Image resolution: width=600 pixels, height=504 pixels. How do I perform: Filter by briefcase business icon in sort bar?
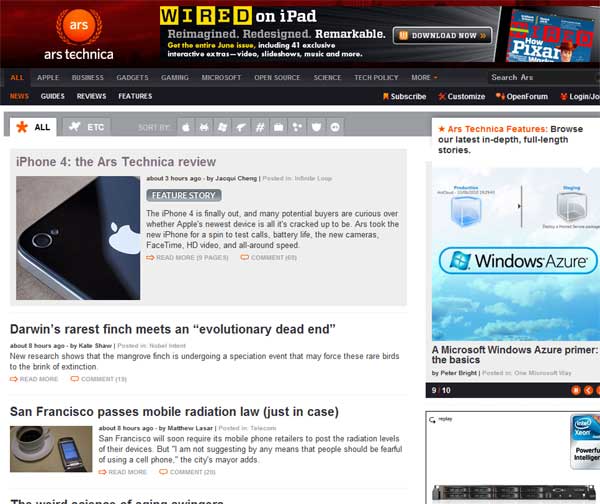[x=279, y=127]
